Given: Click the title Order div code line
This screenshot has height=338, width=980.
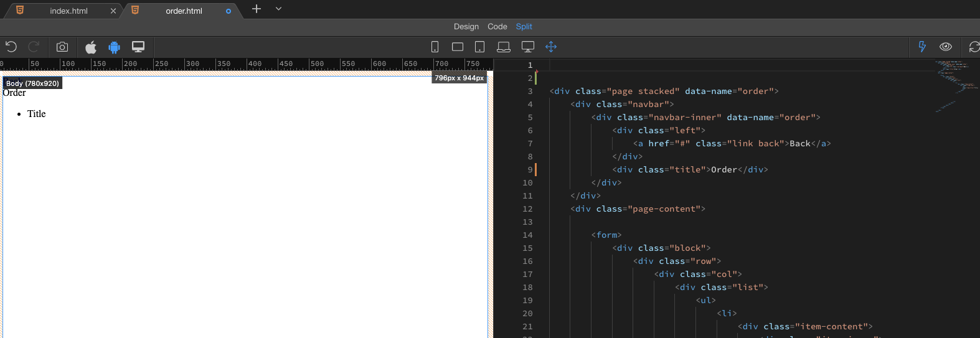Looking at the screenshot, I should point(690,169).
